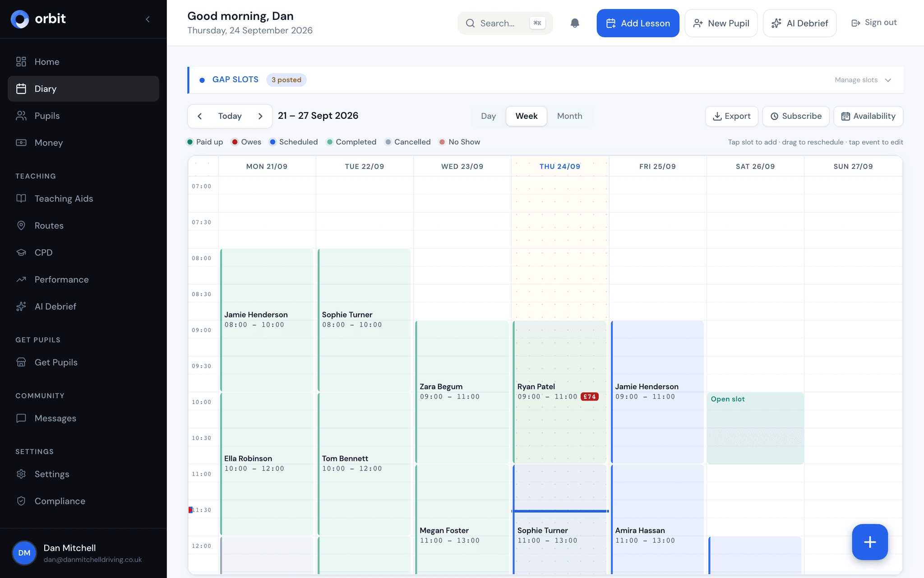This screenshot has width=924, height=578.
Task: Open Megan Foster's Wednesday lesson
Action: coord(462,519)
